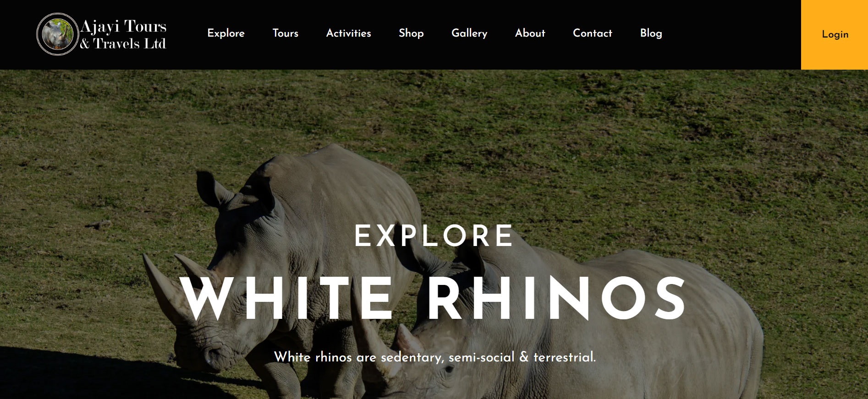Open the Gallery page
The height and width of the screenshot is (399, 868).
coord(469,33)
